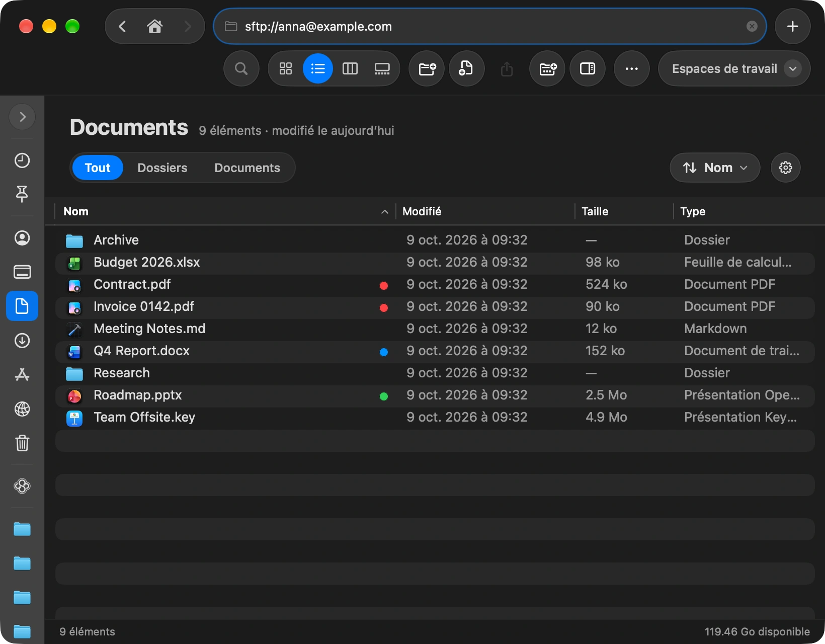Open Recents clock icon in sidebar
The height and width of the screenshot is (644, 825).
[22, 160]
